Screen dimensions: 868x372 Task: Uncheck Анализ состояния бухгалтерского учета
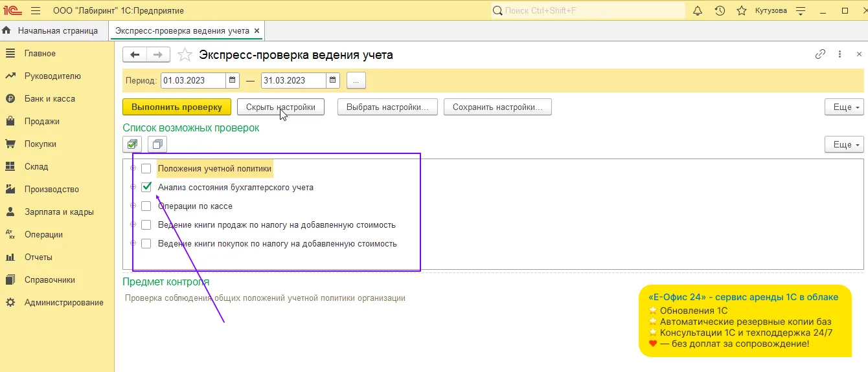[x=146, y=188]
